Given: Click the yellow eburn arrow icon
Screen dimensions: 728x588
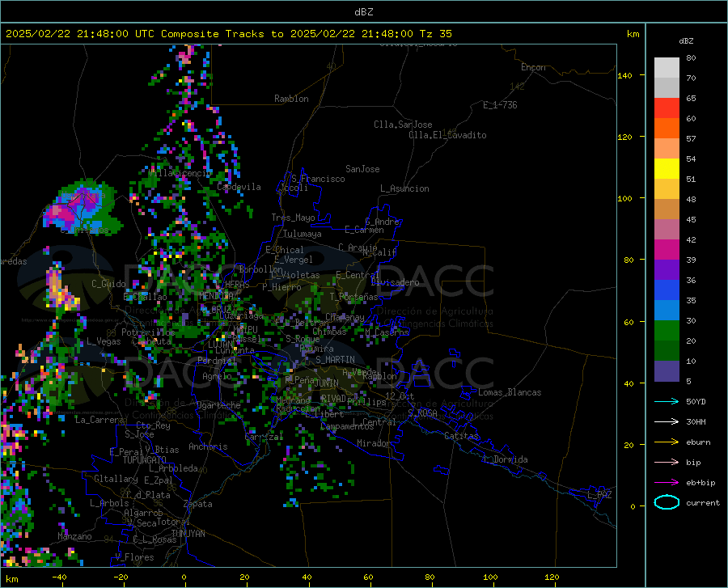Looking at the screenshot, I should coord(667,442).
